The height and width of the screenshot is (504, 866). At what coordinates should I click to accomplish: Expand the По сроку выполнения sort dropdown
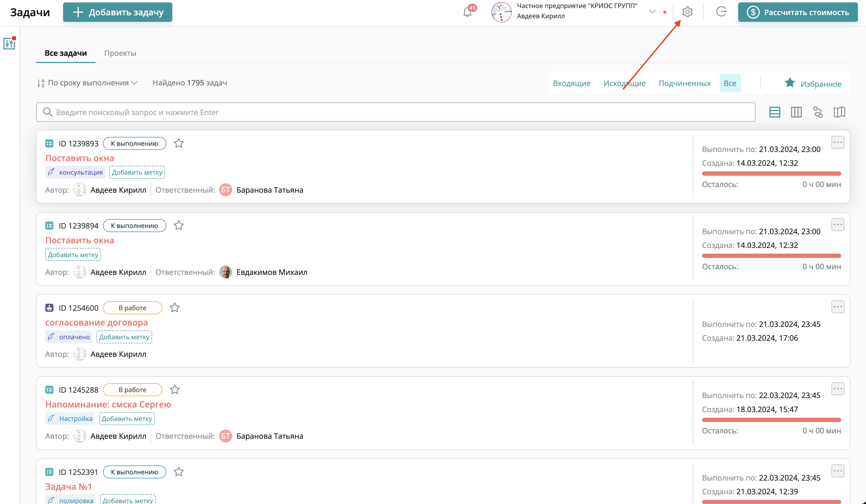click(88, 83)
